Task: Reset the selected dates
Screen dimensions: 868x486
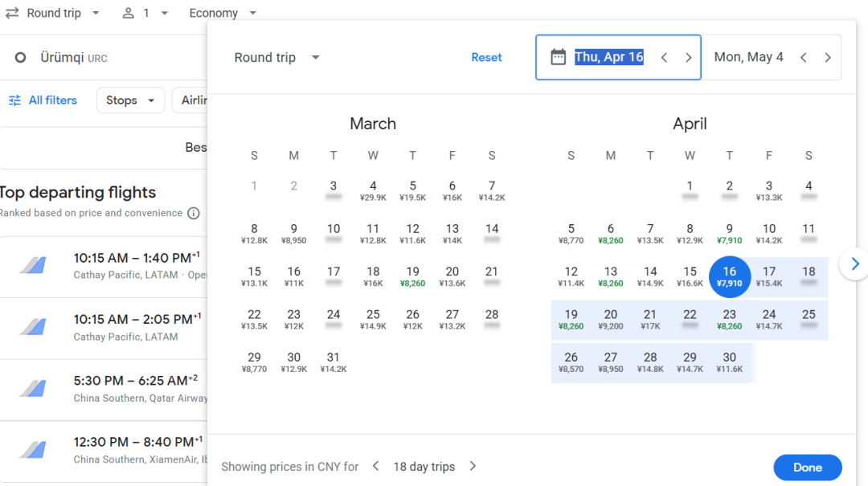Action: (486, 58)
